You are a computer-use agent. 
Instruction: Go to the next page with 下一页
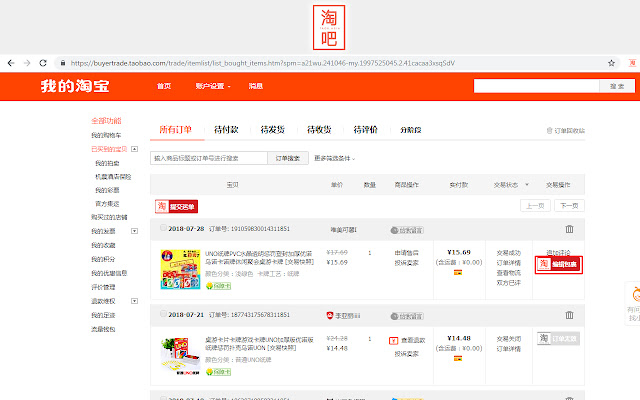point(569,206)
